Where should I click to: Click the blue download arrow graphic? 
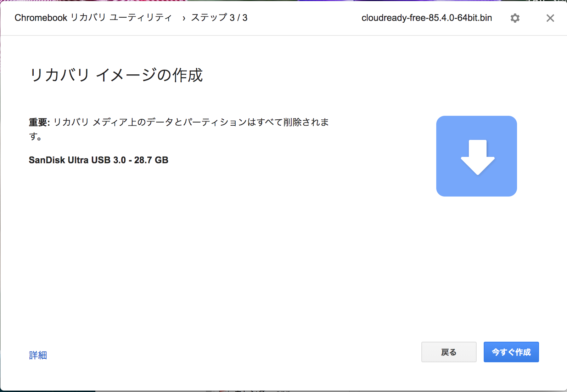tap(477, 156)
